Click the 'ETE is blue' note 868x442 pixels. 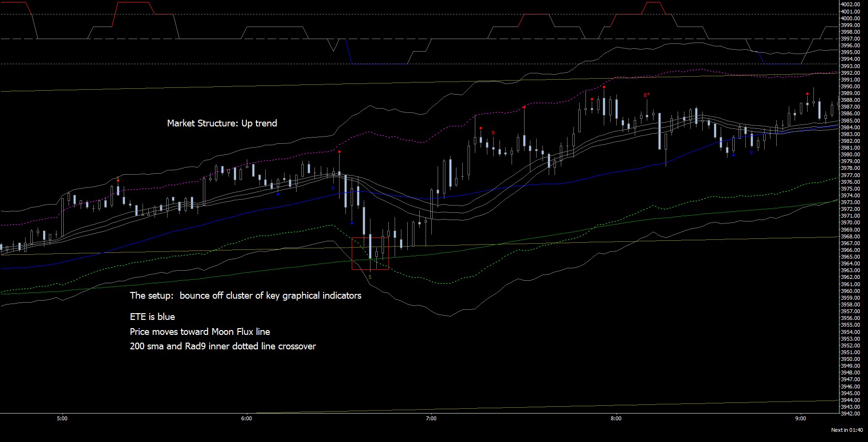point(152,317)
